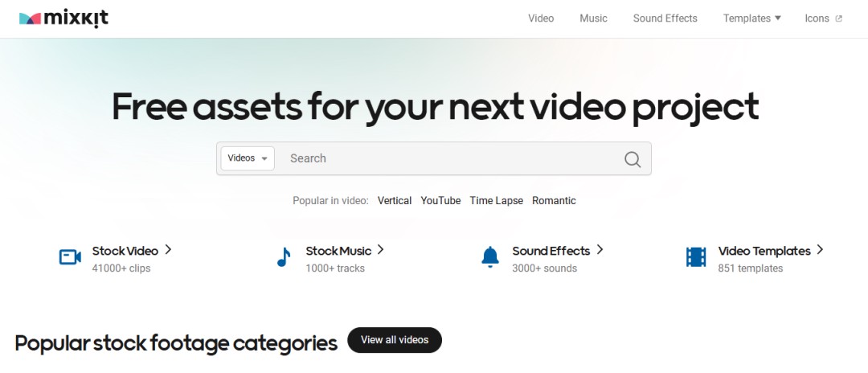
Task: Go to the Music nav item
Action: pos(593,18)
